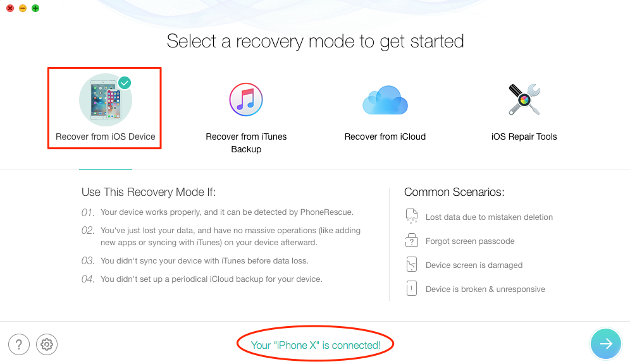Choose the iTunes music note icon
This screenshot has width=630, height=364.
[x=246, y=99]
